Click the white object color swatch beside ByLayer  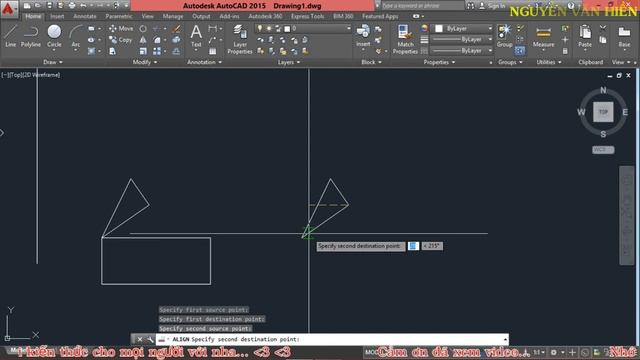tap(439, 29)
